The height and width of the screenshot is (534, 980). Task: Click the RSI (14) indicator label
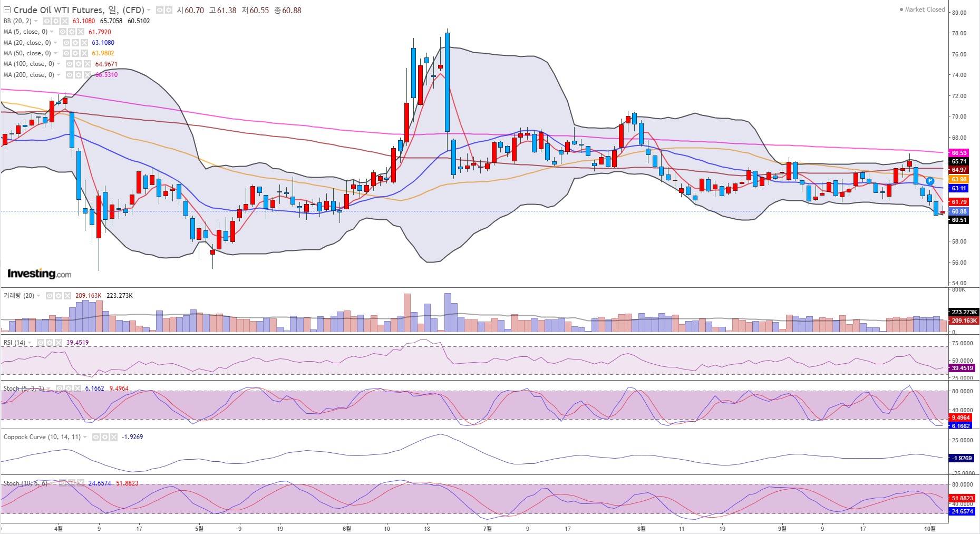(x=15, y=343)
